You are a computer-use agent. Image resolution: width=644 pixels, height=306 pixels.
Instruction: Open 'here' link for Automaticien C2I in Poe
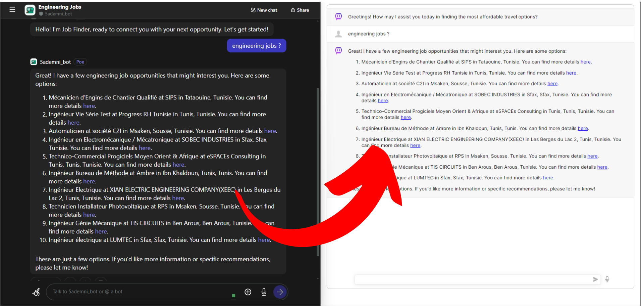[270, 131]
